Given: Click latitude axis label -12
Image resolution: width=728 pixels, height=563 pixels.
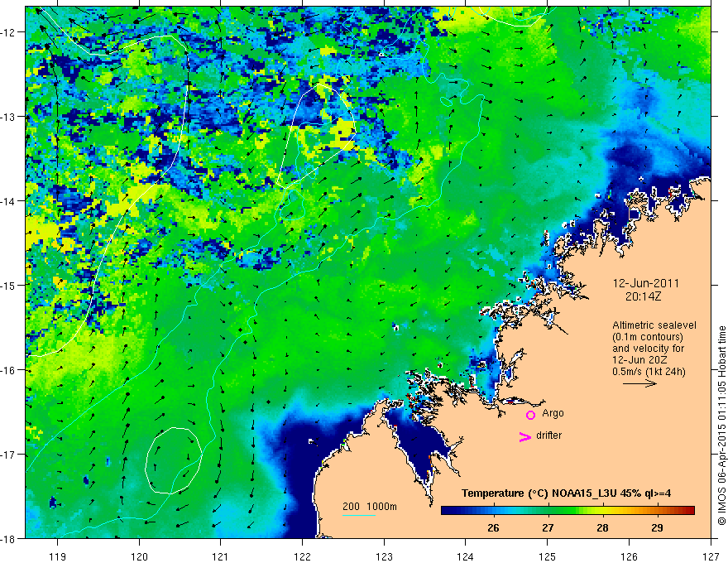Looking at the screenshot, I should pos(9,32).
